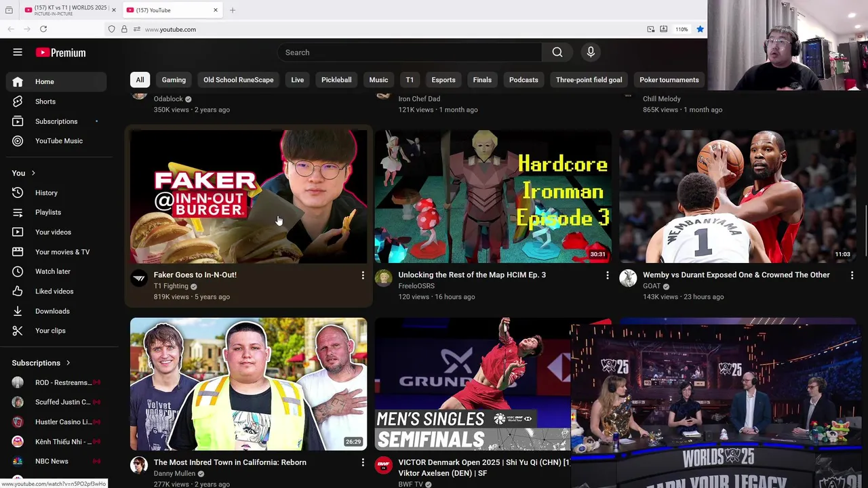Select the All filter chip
Image resolution: width=868 pixels, height=488 pixels.
pyautogui.click(x=140, y=80)
